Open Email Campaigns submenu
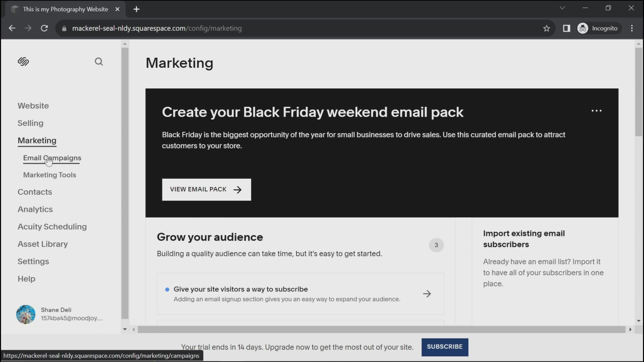 tap(52, 158)
